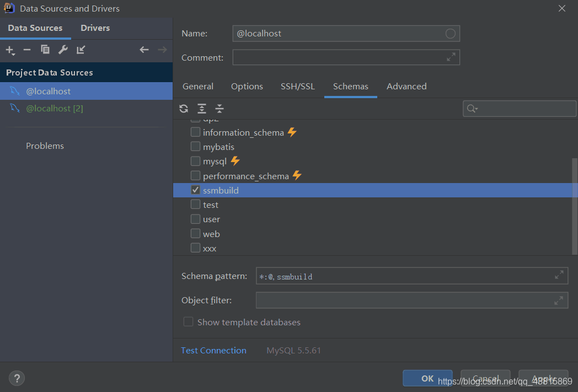This screenshot has height=392, width=578.
Task: Open the Problems entry
Action: [x=45, y=146]
